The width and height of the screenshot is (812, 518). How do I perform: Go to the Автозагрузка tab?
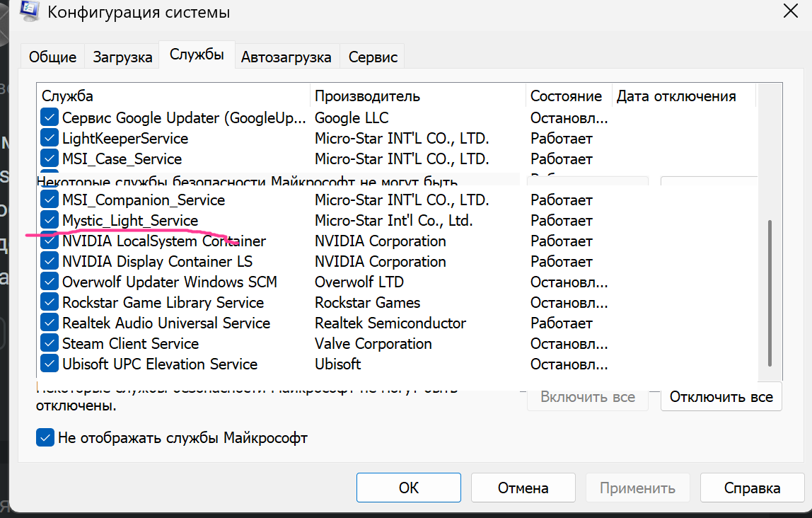[286, 57]
